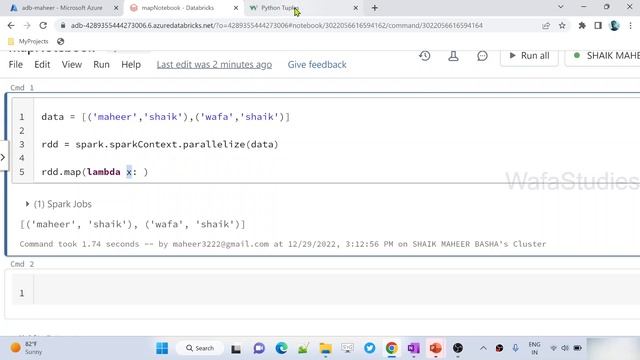Switch to the mapNotebook Databricks tab
This screenshot has width=640, height=360.
click(x=178, y=8)
